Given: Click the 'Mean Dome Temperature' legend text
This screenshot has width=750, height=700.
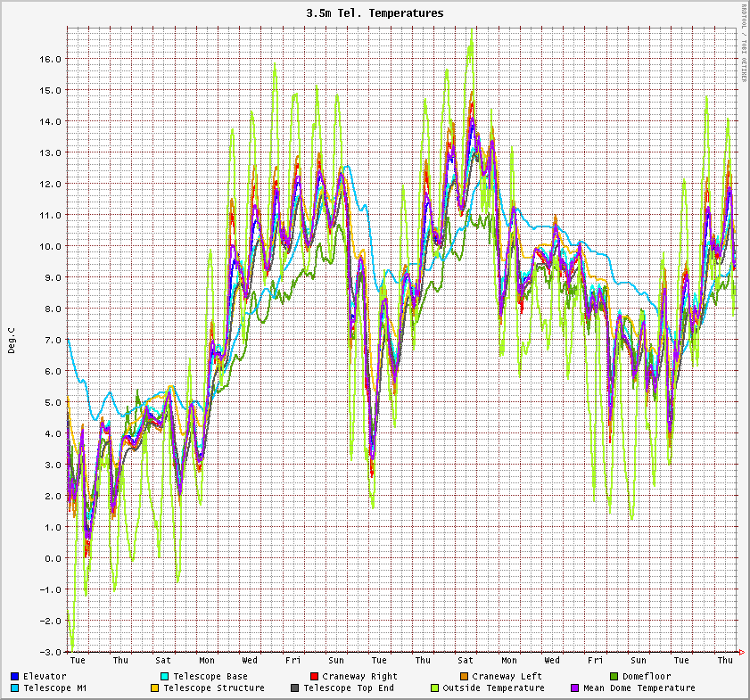Looking at the screenshot, I should point(639,688).
